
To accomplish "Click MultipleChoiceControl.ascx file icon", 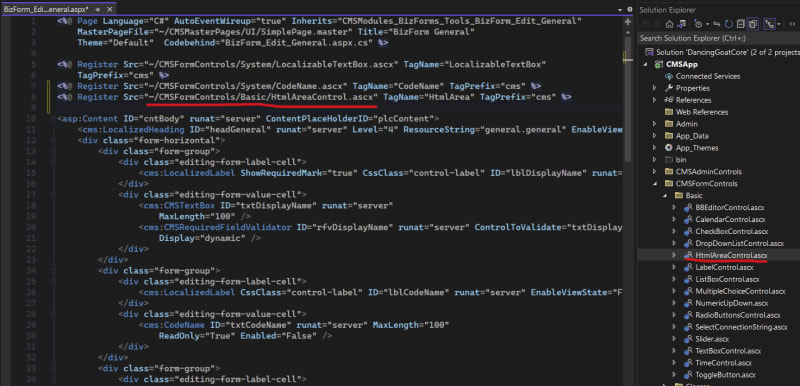I will (x=688, y=291).
